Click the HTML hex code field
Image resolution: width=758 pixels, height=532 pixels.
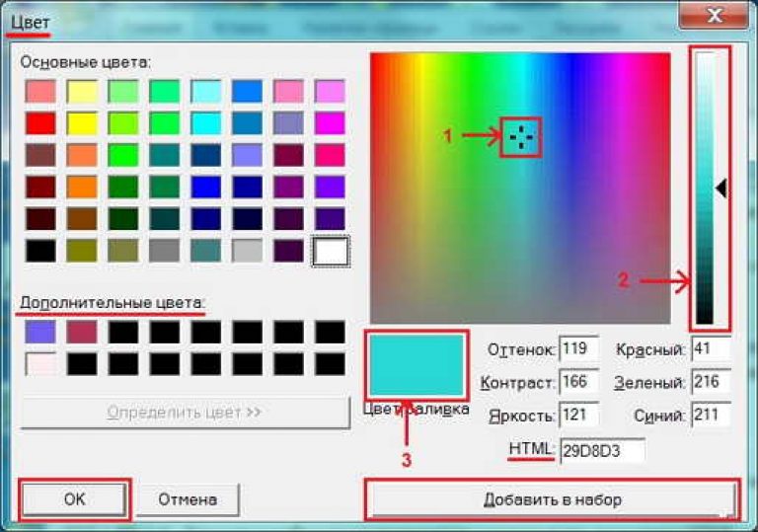pos(602,451)
